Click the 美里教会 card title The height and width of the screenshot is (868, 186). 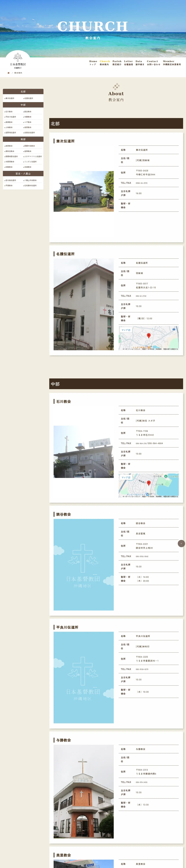(63, 855)
